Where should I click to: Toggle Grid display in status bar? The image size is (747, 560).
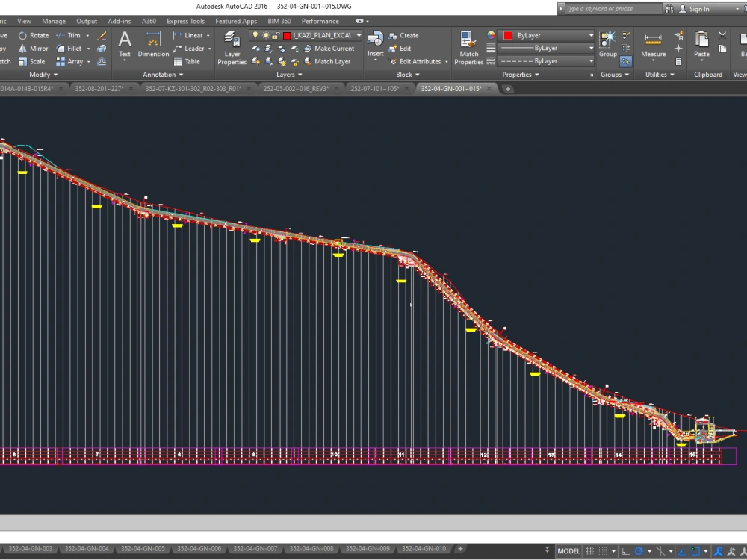(589, 550)
